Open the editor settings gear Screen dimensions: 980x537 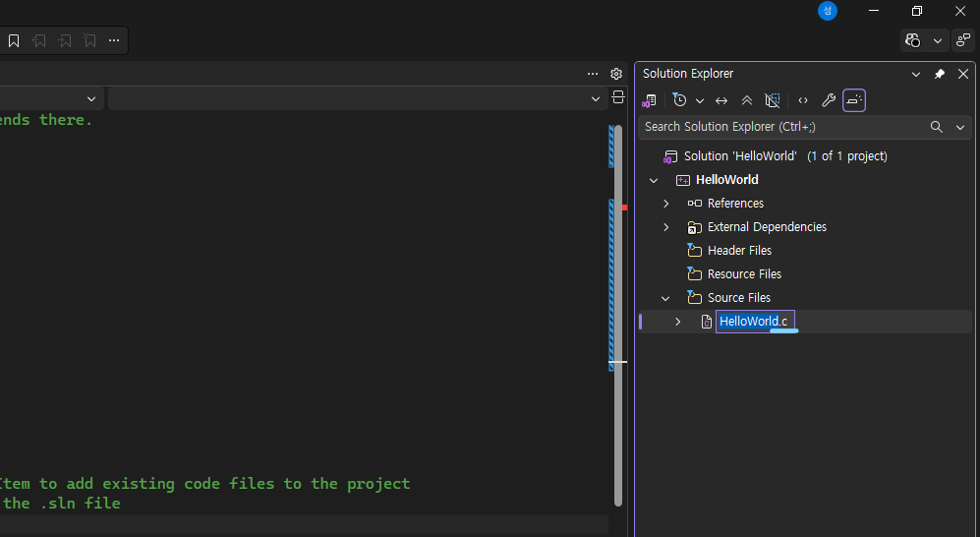616,74
